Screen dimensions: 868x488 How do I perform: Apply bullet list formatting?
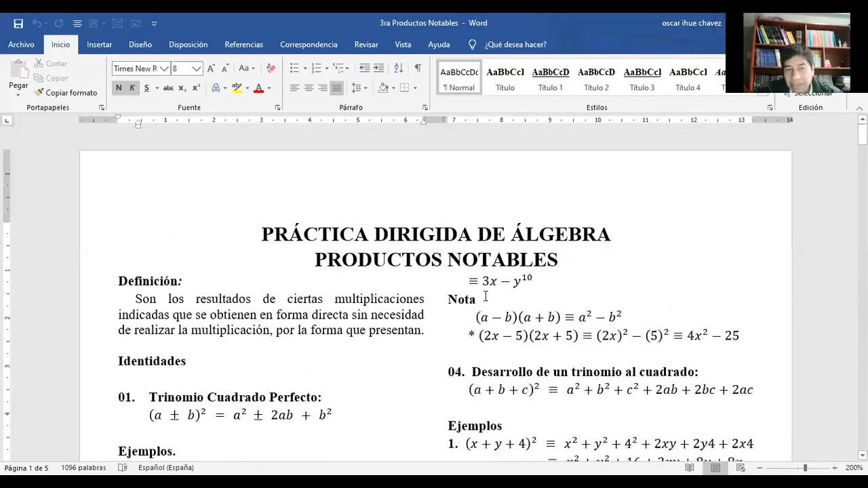[294, 68]
